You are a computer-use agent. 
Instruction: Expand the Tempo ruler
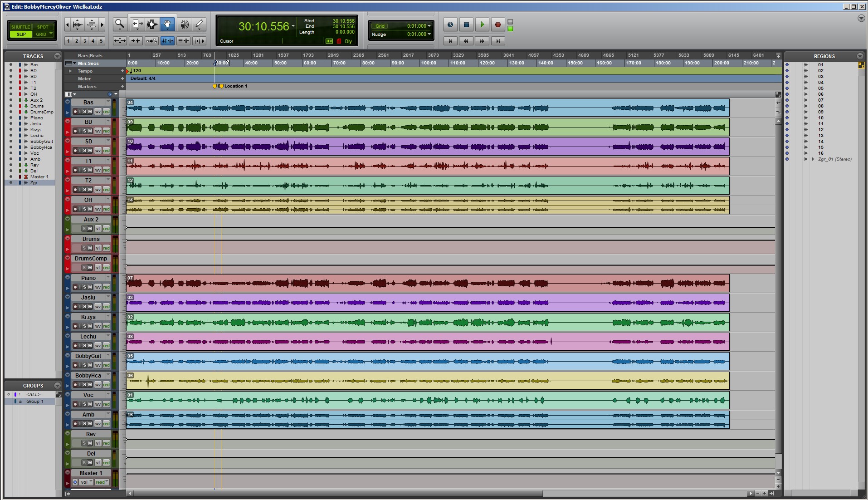click(70, 71)
